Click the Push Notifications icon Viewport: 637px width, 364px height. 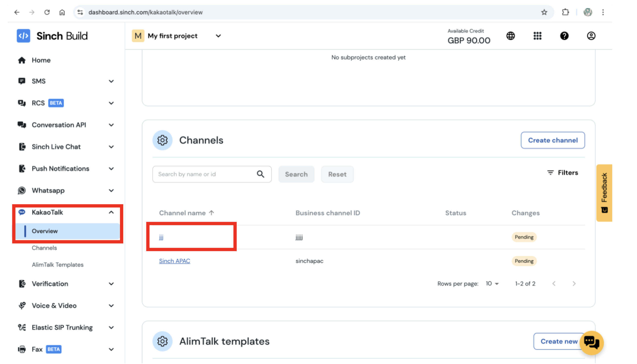(x=22, y=169)
